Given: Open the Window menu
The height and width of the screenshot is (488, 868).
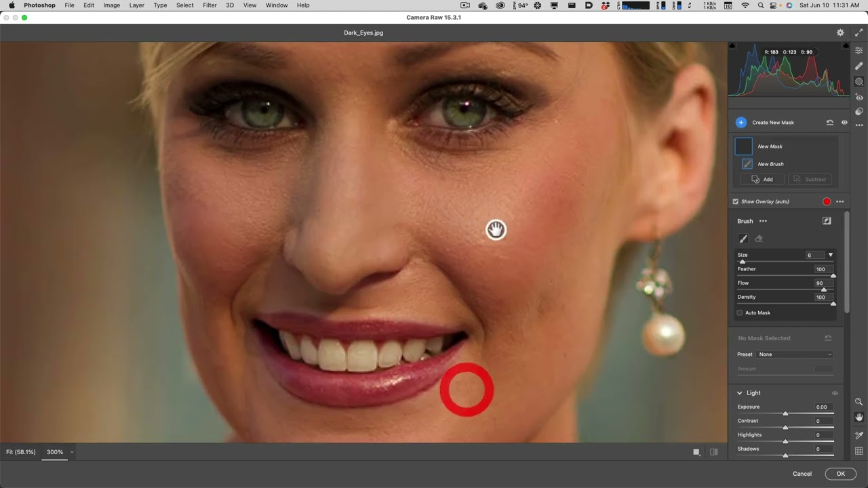Looking at the screenshot, I should pyautogui.click(x=277, y=5).
